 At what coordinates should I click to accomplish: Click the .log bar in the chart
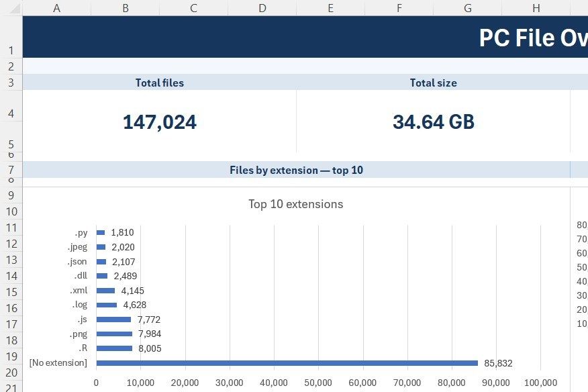click(107, 305)
